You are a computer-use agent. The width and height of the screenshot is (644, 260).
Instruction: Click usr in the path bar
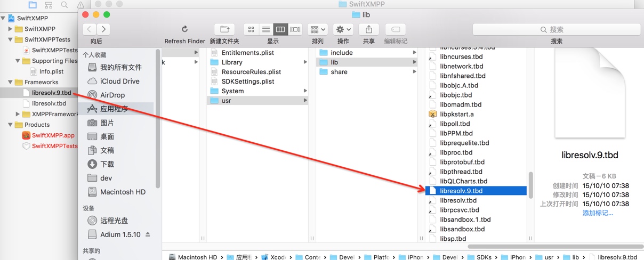pyautogui.click(x=544, y=257)
